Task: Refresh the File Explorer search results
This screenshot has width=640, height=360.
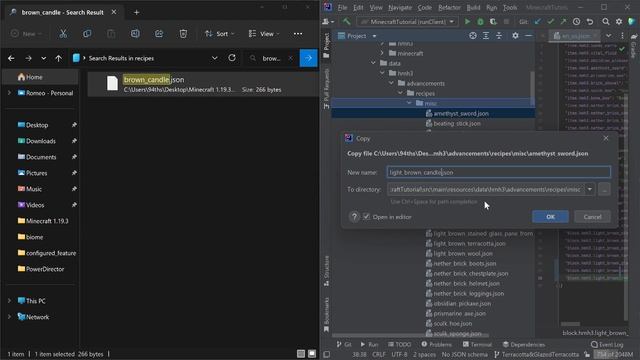Action: tap(232, 58)
